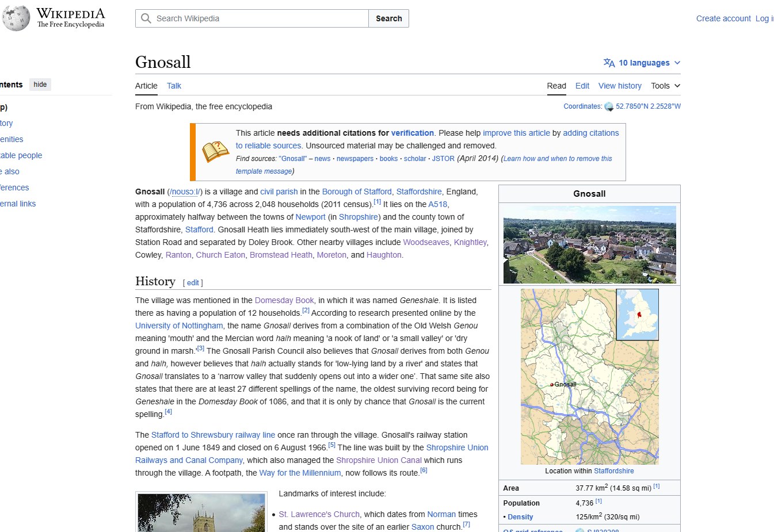Click the globe icon beside the coordinates
The image size is (774, 532).
pyautogui.click(x=608, y=106)
